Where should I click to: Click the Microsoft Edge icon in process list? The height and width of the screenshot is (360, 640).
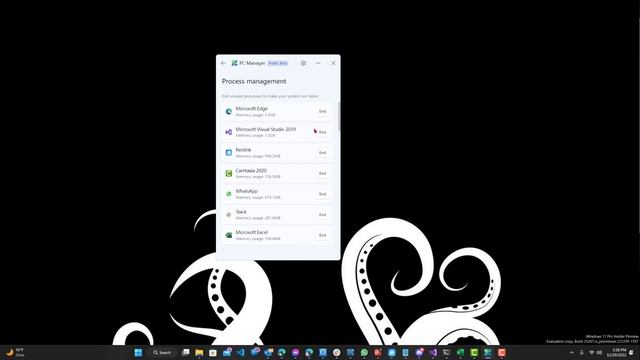pyautogui.click(x=229, y=111)
